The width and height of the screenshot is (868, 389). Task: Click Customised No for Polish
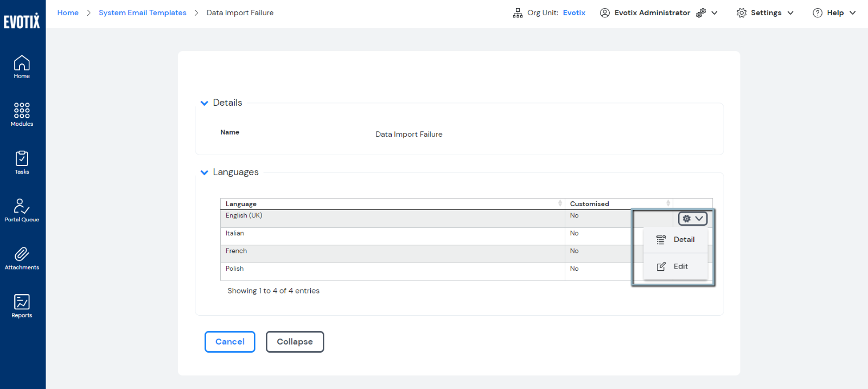tap(574, 269)
